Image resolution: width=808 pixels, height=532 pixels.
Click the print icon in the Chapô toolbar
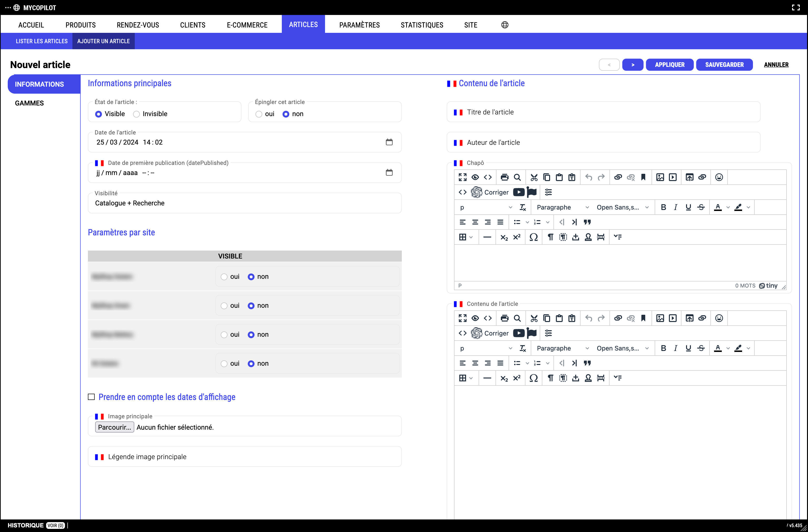click(504, 177)
